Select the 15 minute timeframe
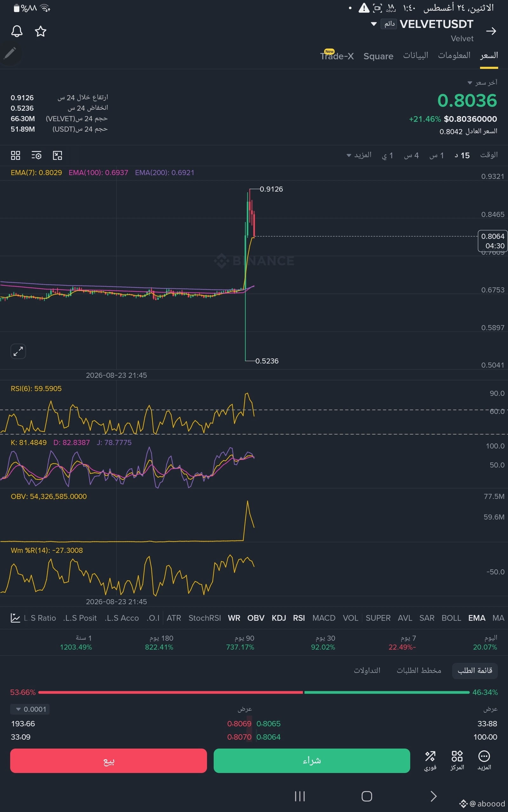This screenshot has height=812, width=508. tap(462, 155)
